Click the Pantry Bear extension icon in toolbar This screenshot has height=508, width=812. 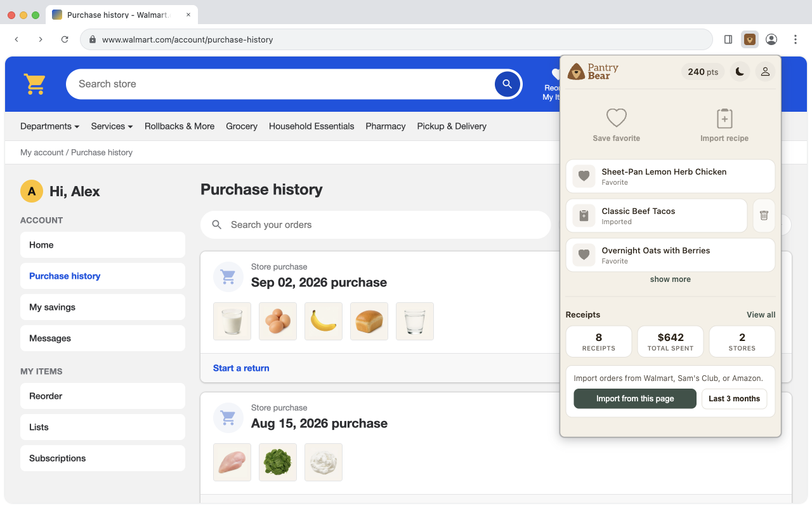click(x=750, y=39)
